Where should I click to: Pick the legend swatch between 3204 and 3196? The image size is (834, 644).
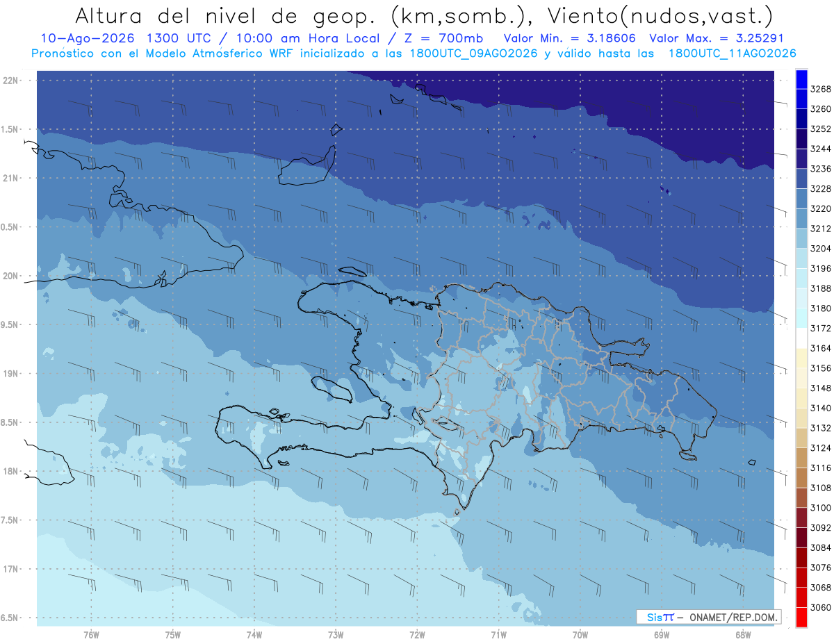point(801,258)
